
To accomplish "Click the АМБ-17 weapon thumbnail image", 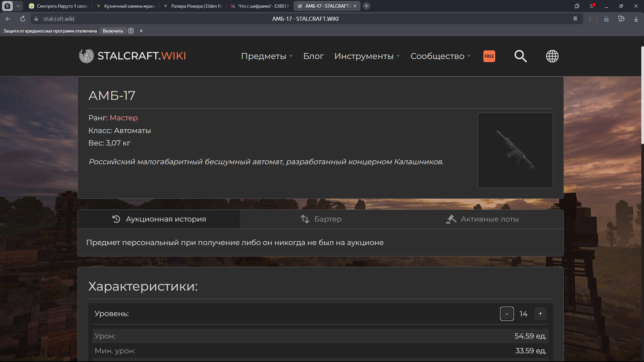I will coord(515,150).
